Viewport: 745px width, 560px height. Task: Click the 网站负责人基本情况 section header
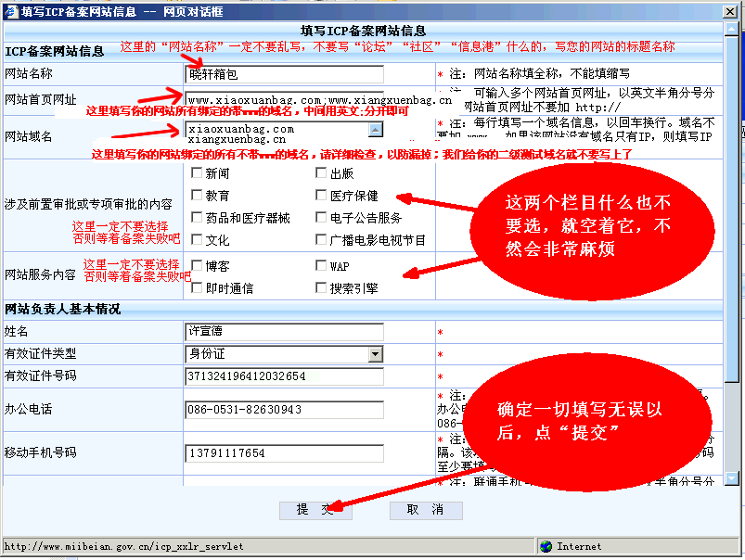(x=63, y=310)
